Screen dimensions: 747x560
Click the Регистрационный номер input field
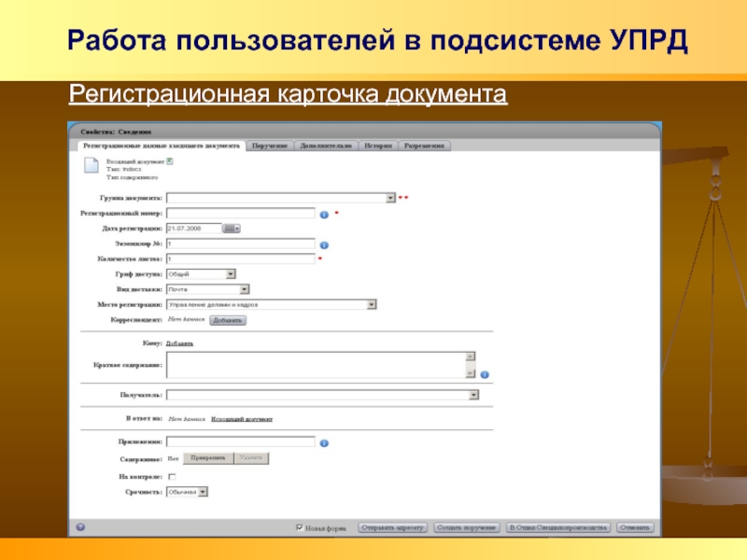click(241, 213)
